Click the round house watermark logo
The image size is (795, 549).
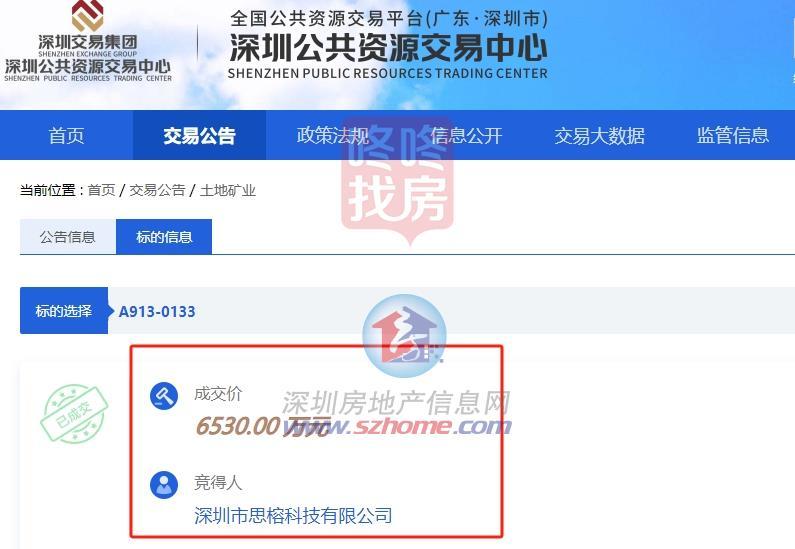click(404, 336)
